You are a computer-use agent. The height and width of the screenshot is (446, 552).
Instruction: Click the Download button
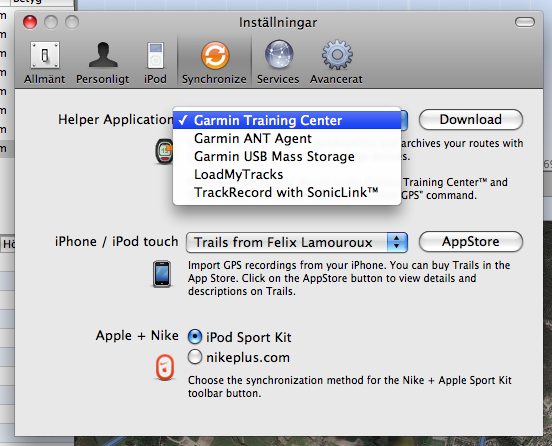471,119
